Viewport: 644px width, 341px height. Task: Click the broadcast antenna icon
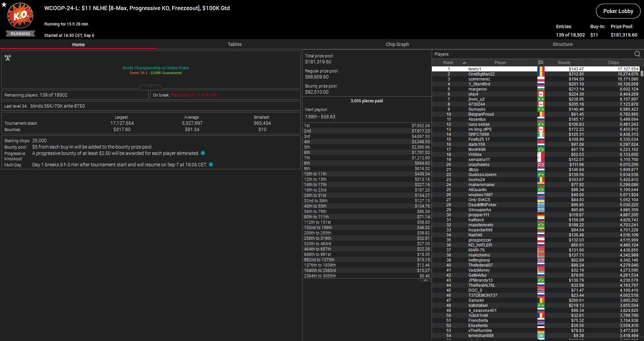pos(8,58)
